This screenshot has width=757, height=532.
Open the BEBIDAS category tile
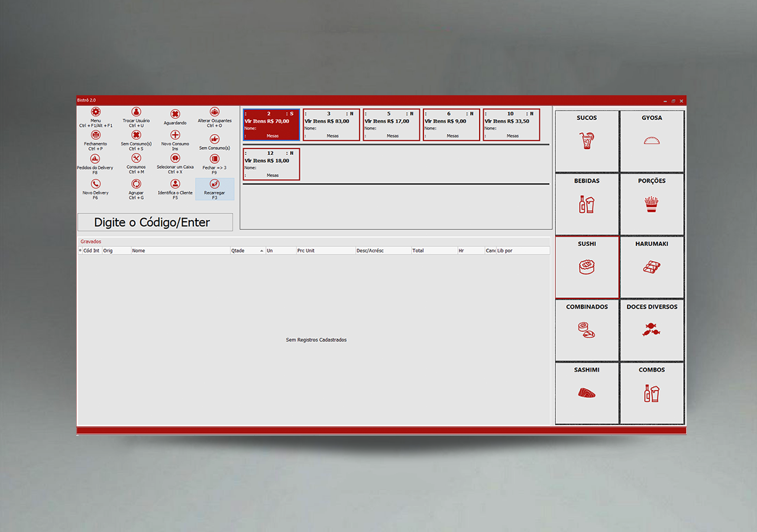coord(587,204)
